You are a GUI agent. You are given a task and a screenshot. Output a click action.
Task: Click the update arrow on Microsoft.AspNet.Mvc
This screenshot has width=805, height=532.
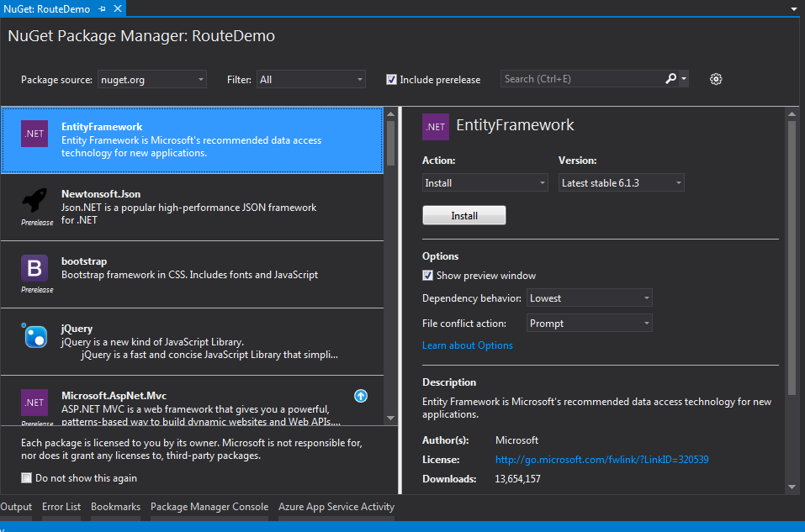pos(360,396)
